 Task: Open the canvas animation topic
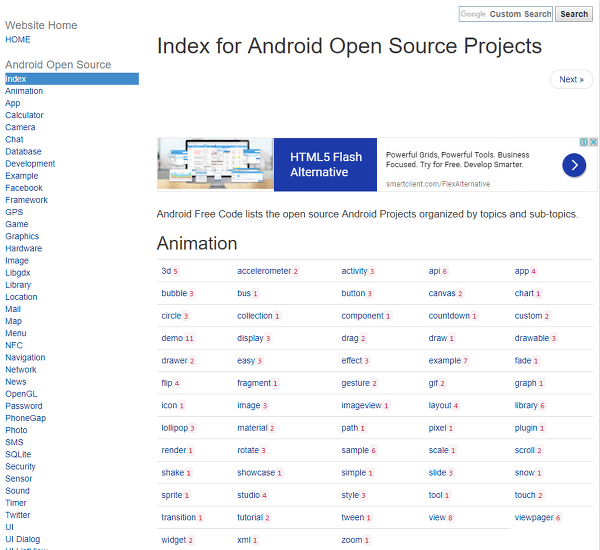pos(442,293)
